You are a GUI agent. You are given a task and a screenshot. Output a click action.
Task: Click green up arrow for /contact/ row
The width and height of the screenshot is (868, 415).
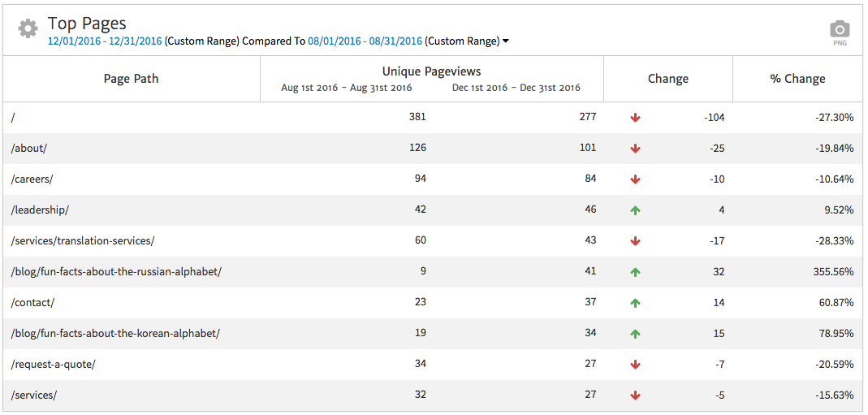pyautogui.click(x=635, y=303)
